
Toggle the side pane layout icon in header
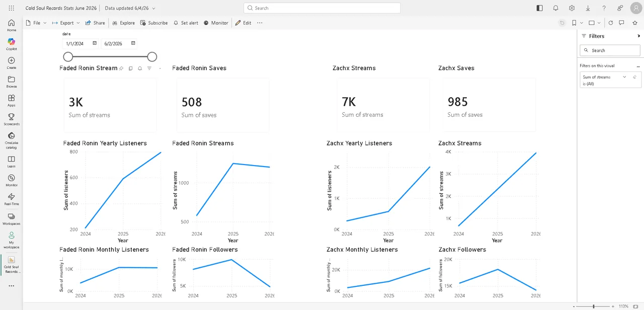(539, 8)
